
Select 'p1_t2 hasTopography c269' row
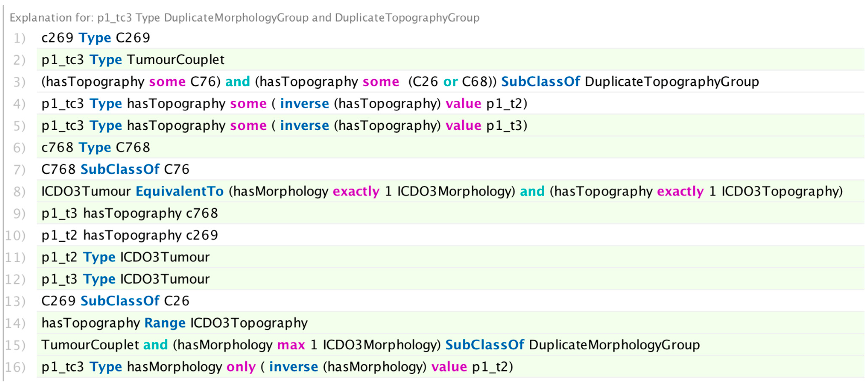pos(450,235)
